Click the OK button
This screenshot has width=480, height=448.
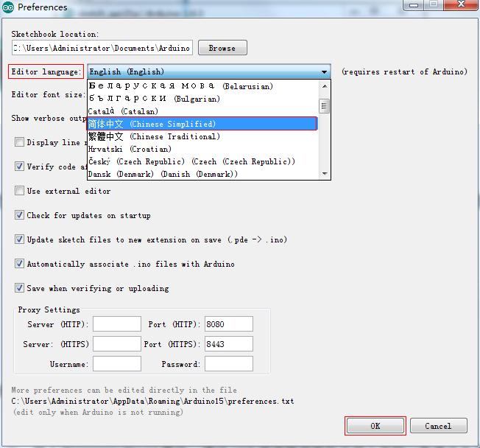pos(375,426)
